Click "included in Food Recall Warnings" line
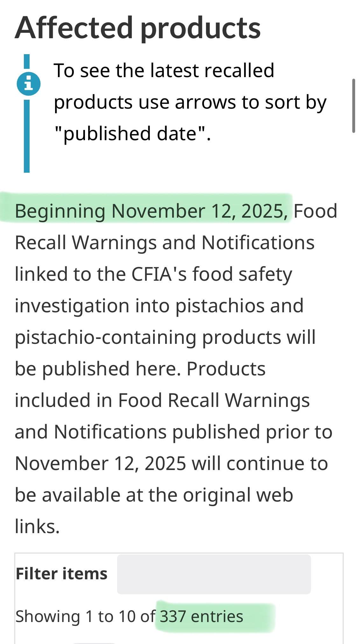Image resolution: width=358 pixels, height=644 pixels. tap(162, 401)
